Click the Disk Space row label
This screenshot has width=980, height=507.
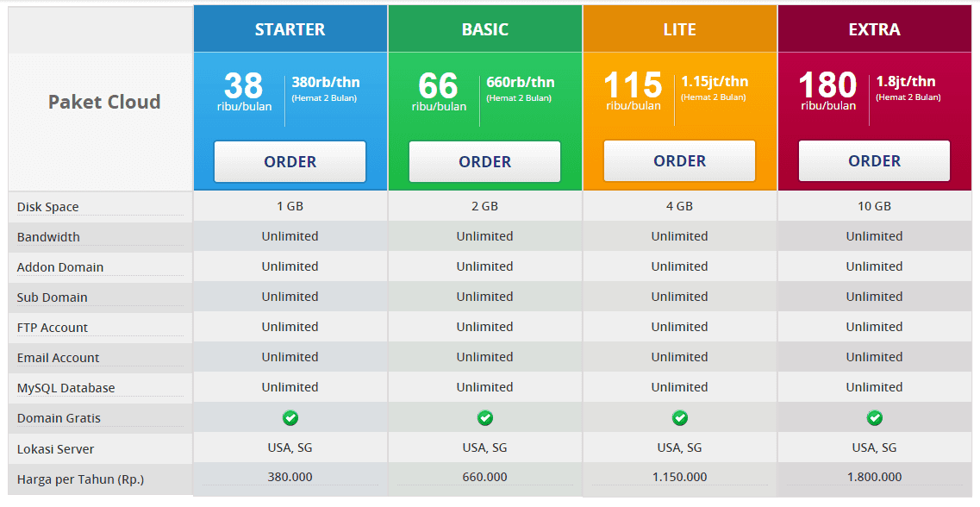(x=46, y=206)
